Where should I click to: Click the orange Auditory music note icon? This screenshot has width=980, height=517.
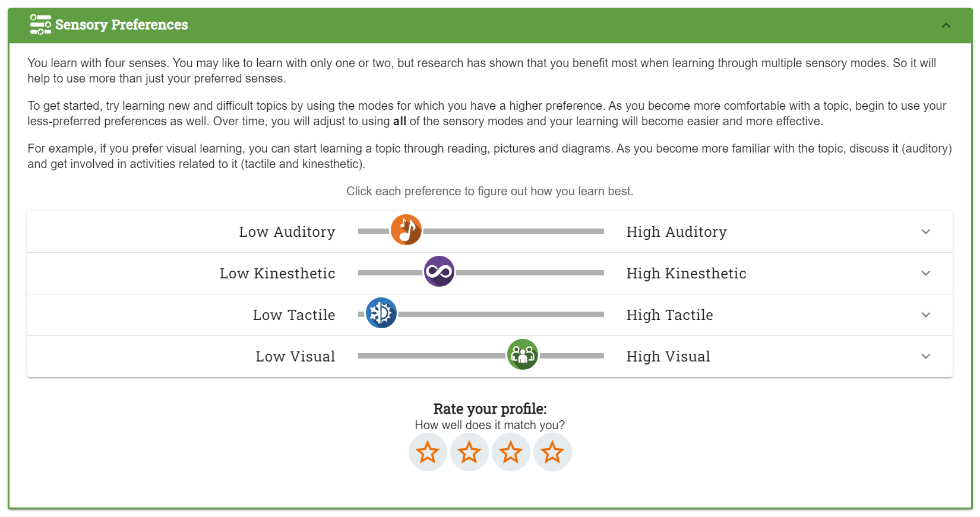click(x=406, y=230)
